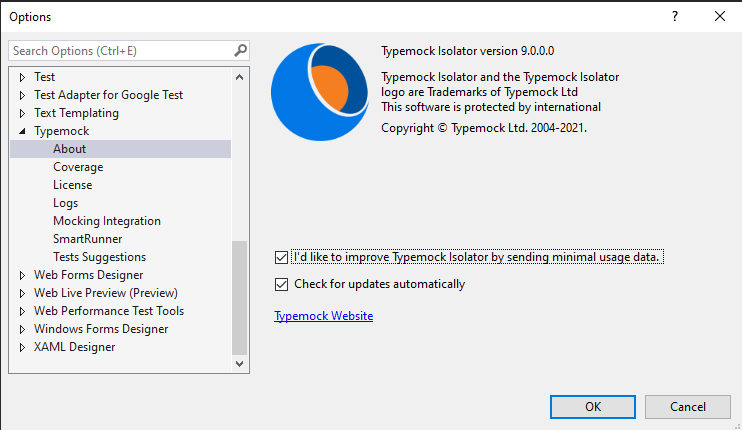Collapse the Typemock tree node
742x430 pixels.
pos(23,131)
